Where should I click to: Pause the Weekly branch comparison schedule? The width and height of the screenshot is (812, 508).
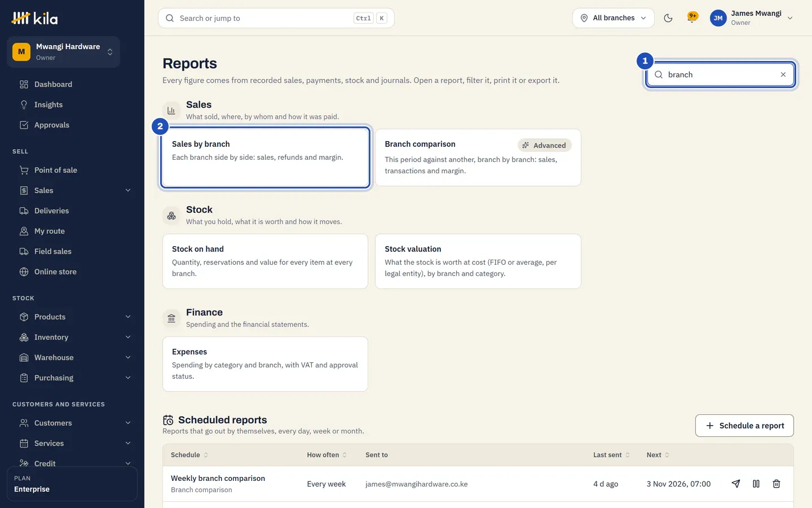click(x=756, y=484)
